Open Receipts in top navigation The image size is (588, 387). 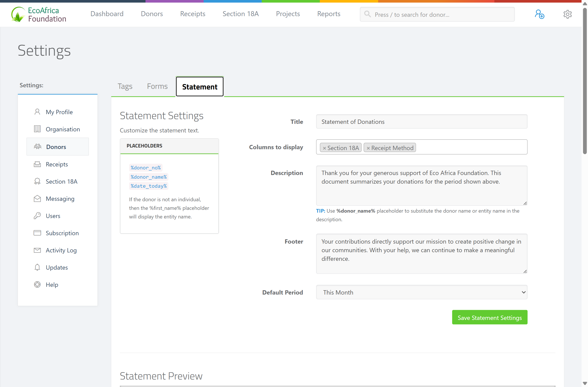tap(193, 14)
